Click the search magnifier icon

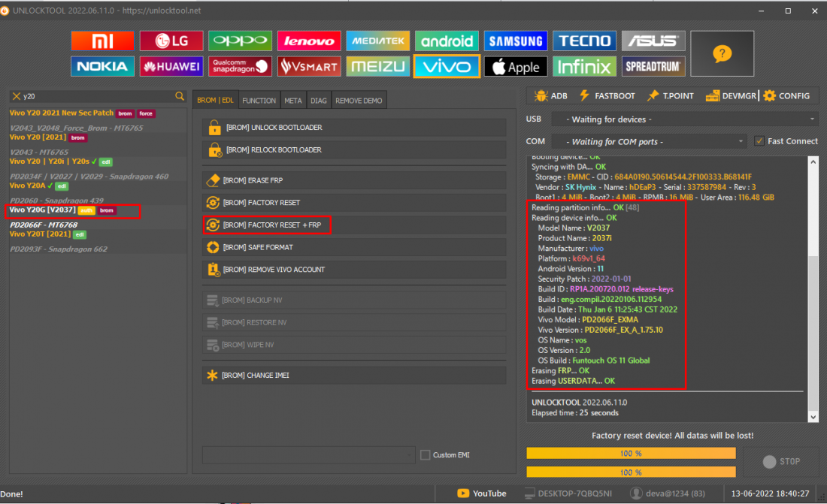pos(180,96)
